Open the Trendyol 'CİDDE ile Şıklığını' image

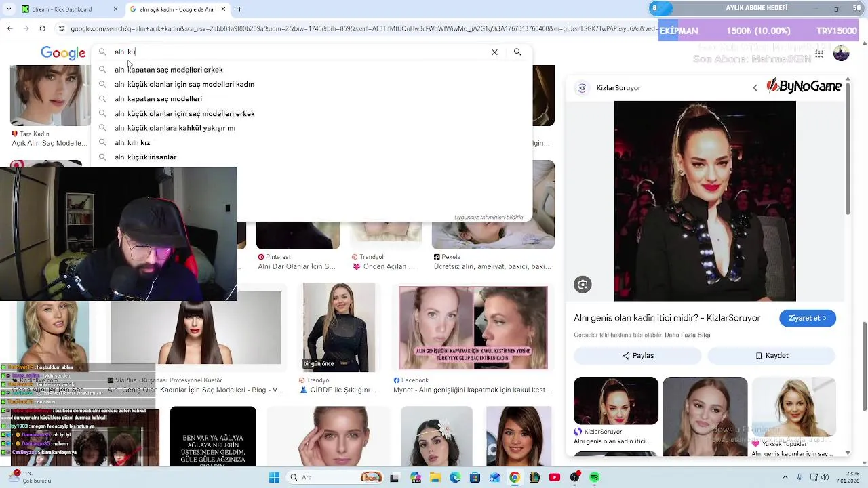pyautogui.click(x=339, y=327)
